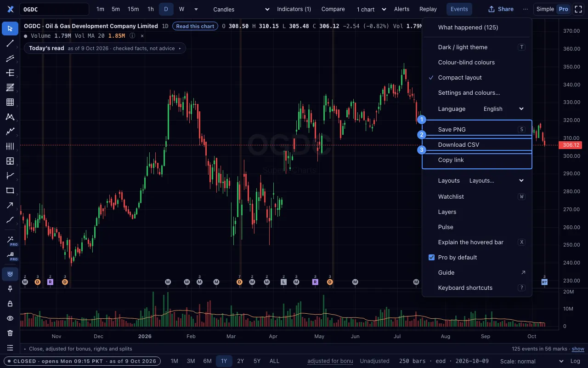The width and height of the screenshot is (588, 368).
Task: Select Download CSV menu item
Action: point(477,144)
